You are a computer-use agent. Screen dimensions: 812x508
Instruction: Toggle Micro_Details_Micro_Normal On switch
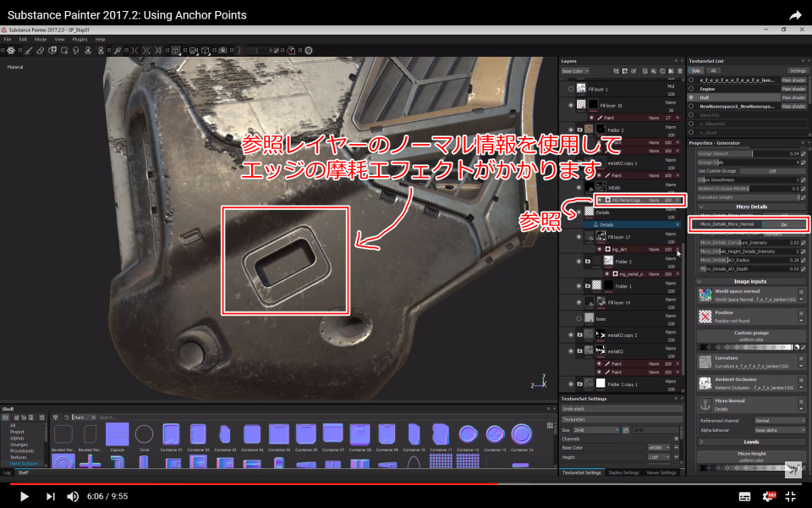point(783,224)
